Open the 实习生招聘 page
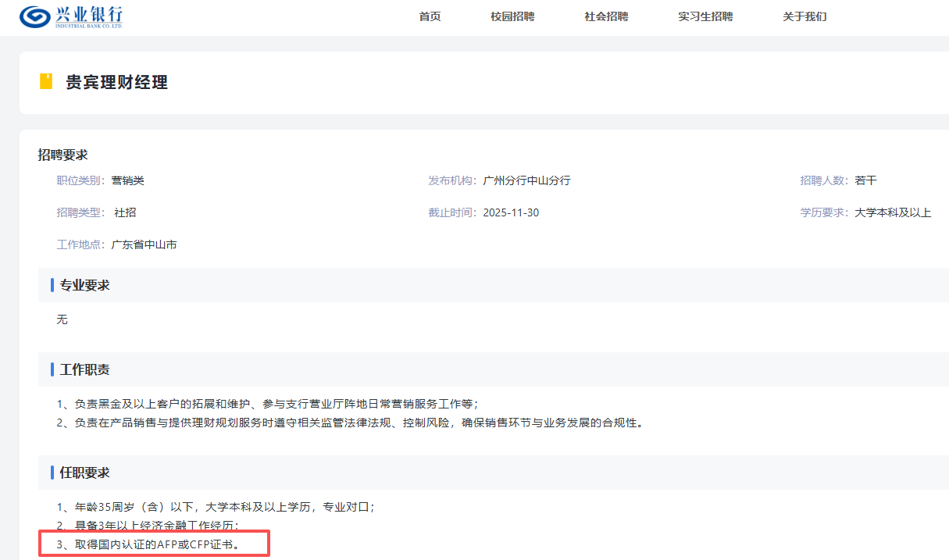This screenshot has height=560, width=949. tap(705, 16)
